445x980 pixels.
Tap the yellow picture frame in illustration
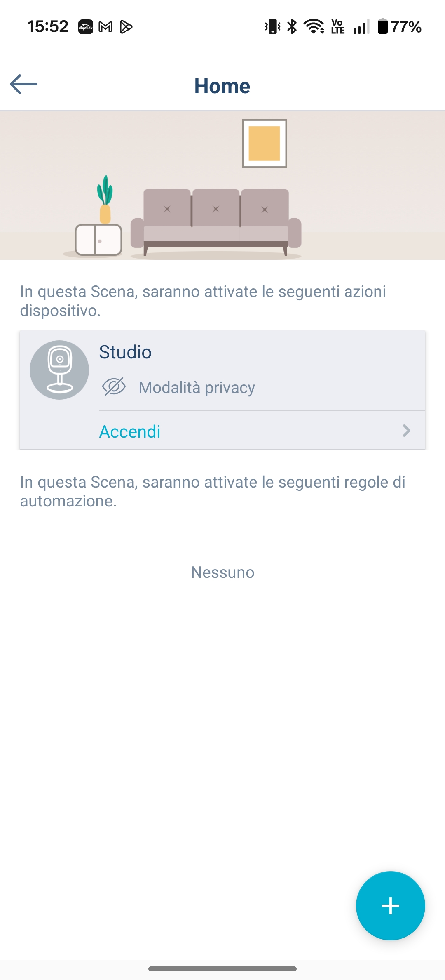pyautogui.click(x=265, y=144)
